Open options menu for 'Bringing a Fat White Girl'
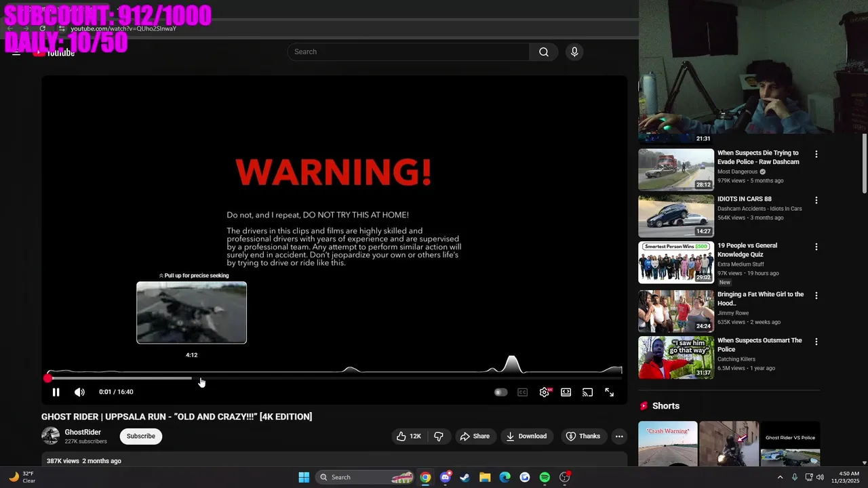The image size is (868, 488). (x=816, y=296)
